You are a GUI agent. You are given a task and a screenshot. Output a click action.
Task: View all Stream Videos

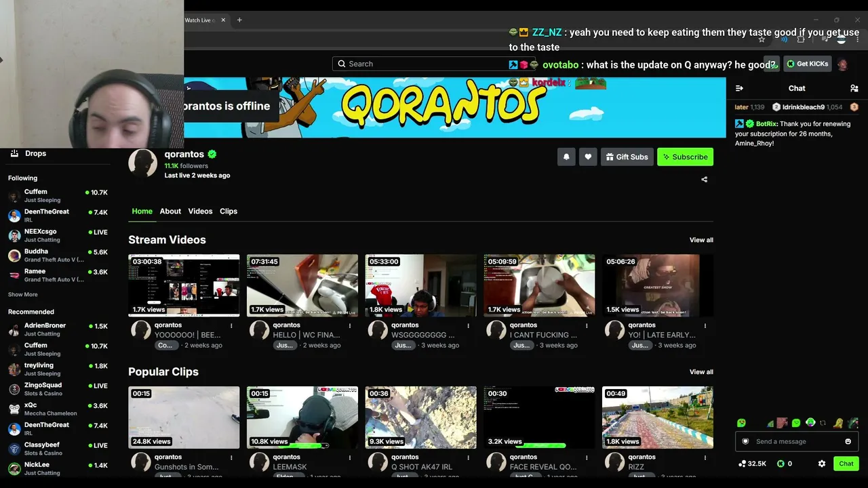(701, 240)
